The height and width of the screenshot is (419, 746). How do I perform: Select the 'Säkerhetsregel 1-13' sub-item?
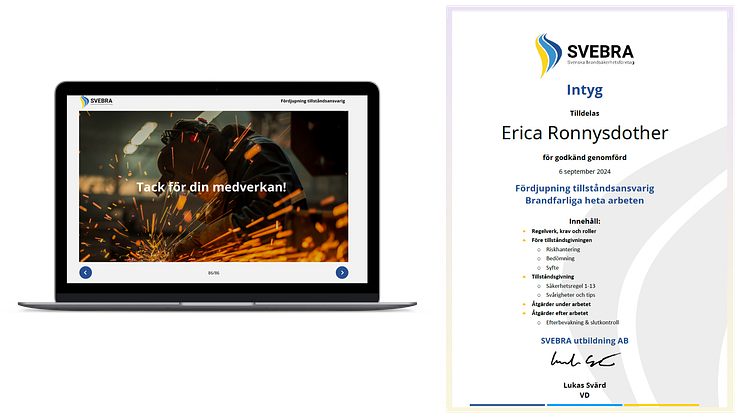[570, 286]
